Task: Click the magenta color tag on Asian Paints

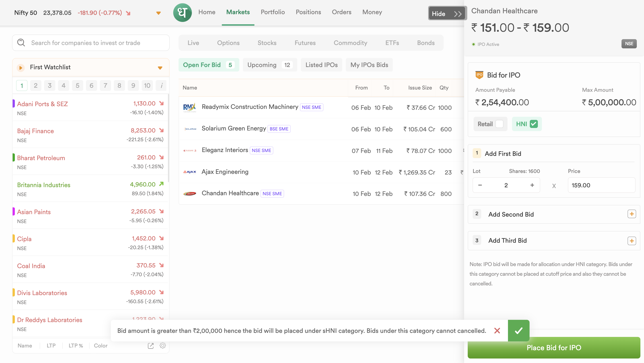Action: [x=13, y=211]
